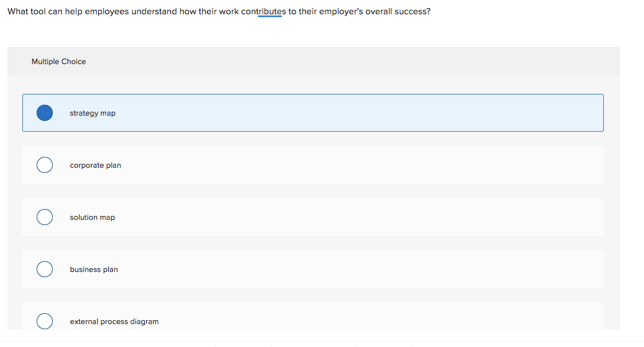Select the corporate plan radio button

45,165
